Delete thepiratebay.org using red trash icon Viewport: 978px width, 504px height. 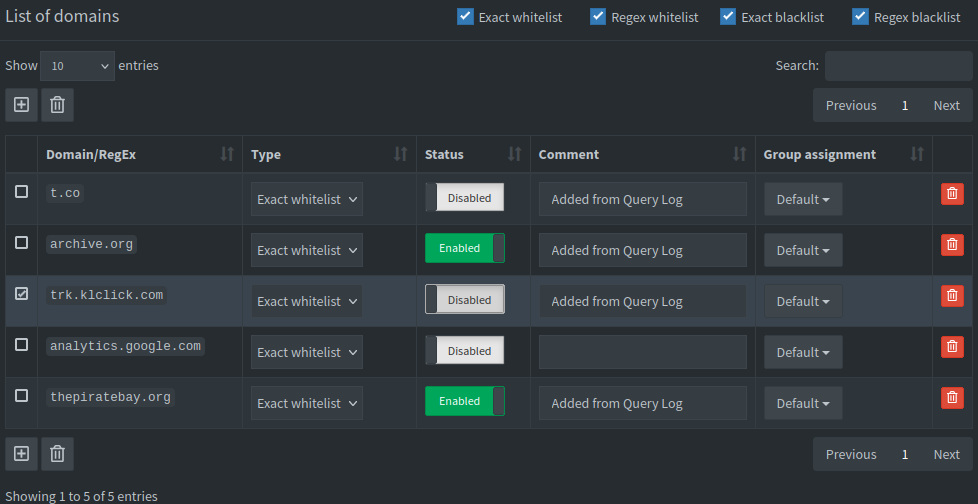point(952,398)
